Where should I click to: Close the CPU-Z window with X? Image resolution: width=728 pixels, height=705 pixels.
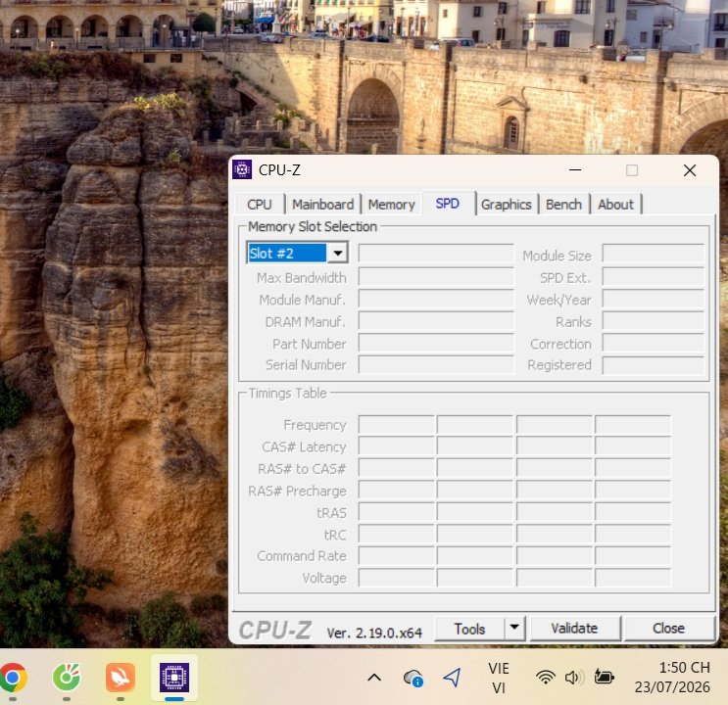[x=690, y=169]
